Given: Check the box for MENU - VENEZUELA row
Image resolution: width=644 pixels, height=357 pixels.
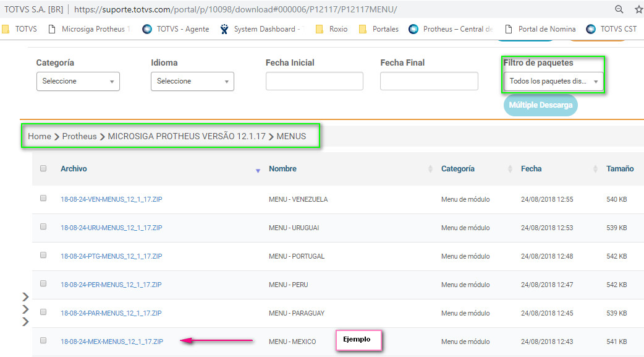Looking at the screenshot, I should point(43,198).
